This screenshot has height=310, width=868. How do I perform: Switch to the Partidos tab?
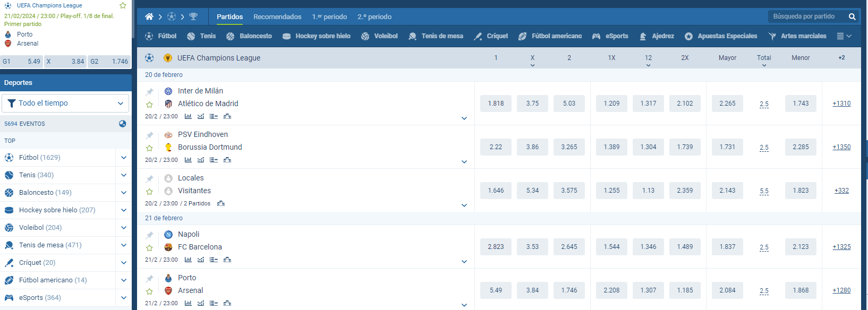tap(230, 17)
